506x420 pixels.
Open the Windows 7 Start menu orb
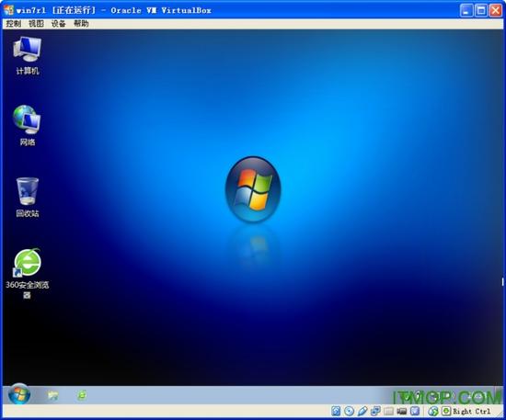click(x=19, y=394)
